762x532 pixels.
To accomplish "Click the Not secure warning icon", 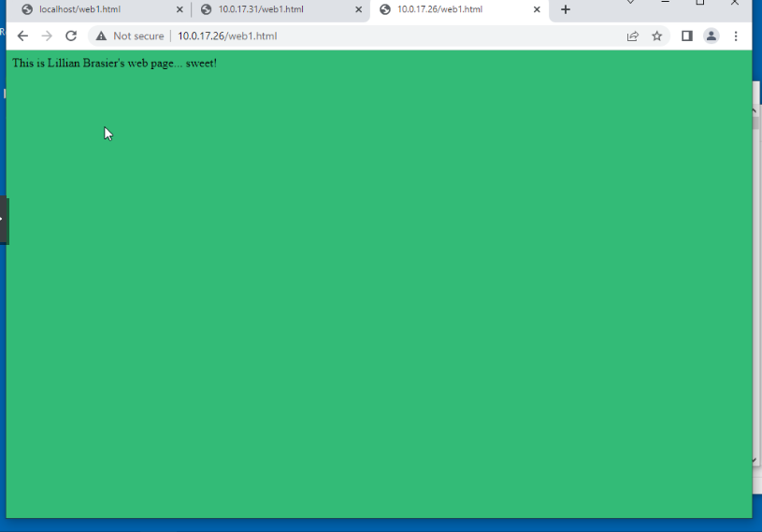I will tap(101, 36).
